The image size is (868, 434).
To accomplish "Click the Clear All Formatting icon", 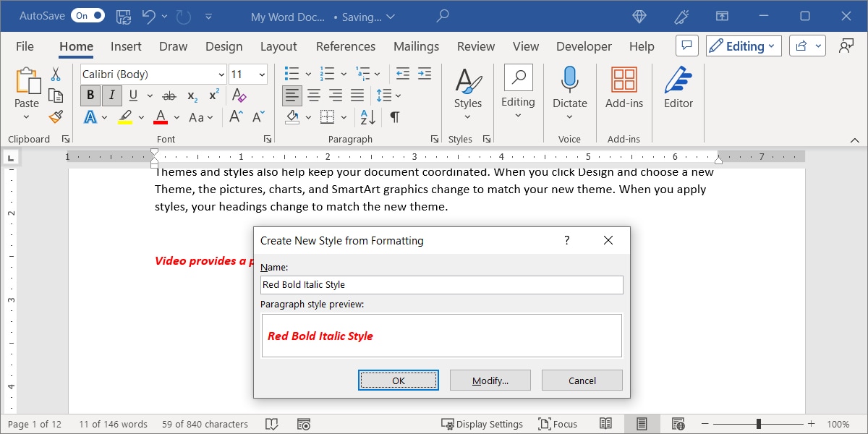I will point(238,95).
